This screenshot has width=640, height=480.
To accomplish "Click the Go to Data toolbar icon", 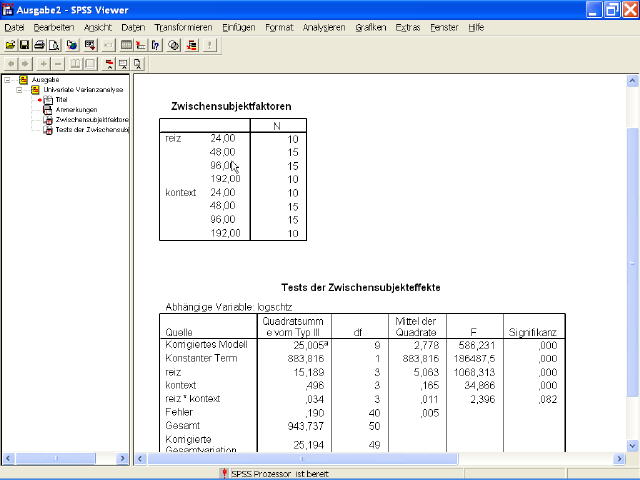I will (125, 45).
